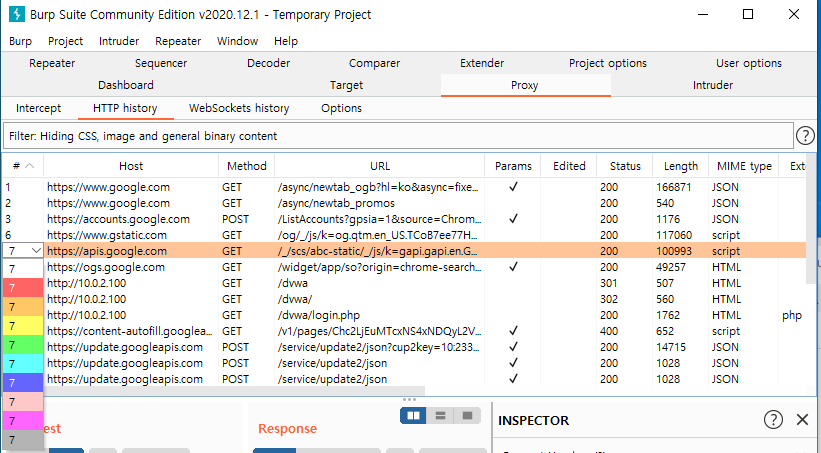Sort by the Host column header
821x453 pixels.
tap(131, 166)
